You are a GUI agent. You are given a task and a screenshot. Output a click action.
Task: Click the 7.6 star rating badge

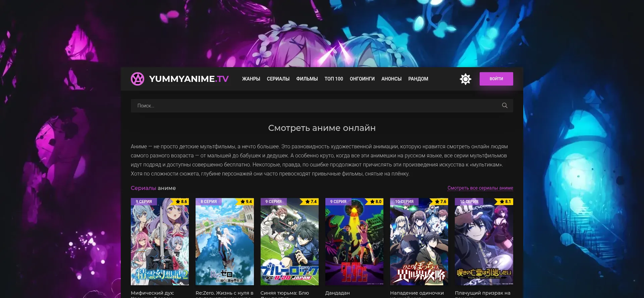pyautogui.click(x=440, y=202)
